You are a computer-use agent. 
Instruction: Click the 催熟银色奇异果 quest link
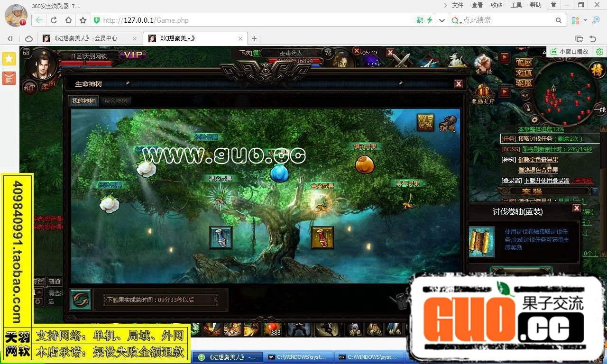538,170
